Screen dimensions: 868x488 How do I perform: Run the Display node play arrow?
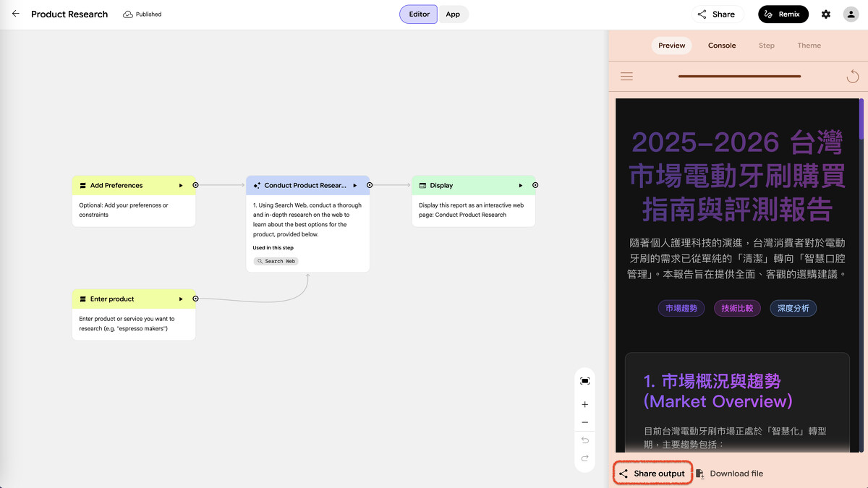[521, 186]
